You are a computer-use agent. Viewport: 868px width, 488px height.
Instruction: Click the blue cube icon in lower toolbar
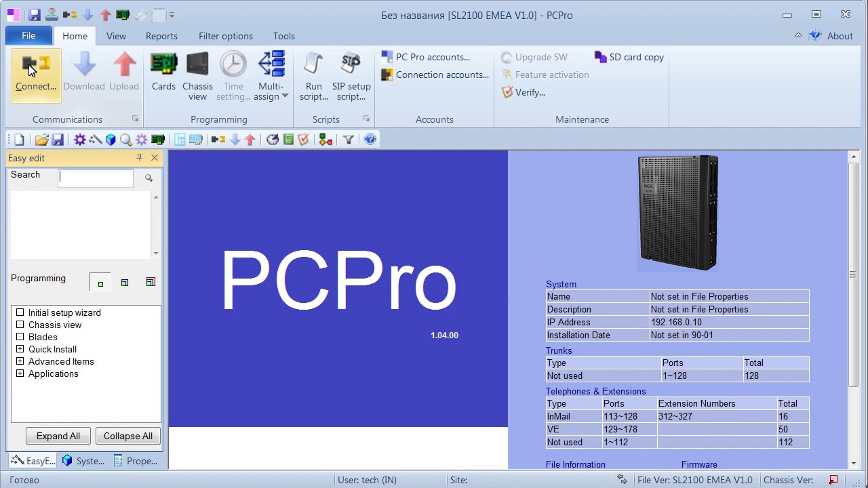coord(111,140)
